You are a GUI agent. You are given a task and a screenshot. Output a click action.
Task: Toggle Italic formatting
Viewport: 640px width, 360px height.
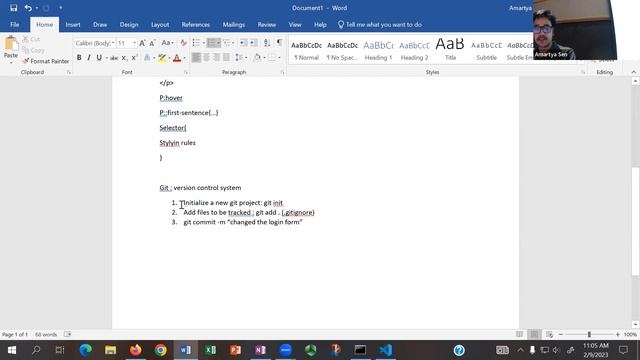point(89,58)
